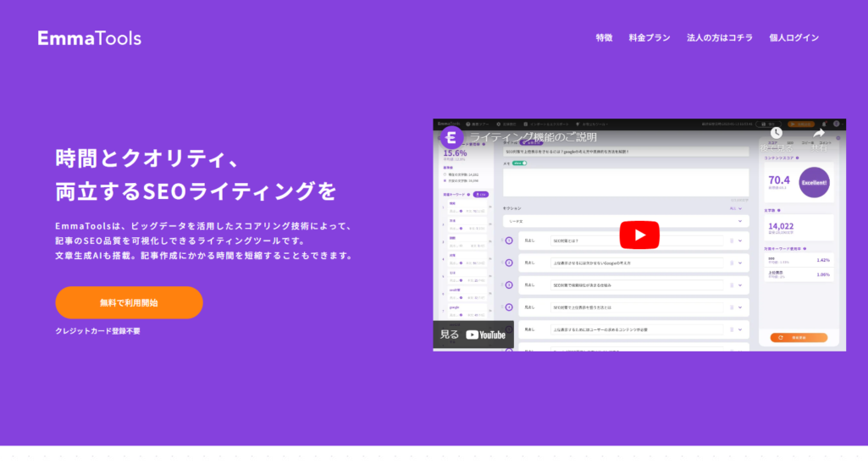Open the 特徴 menu item
This screenshot has width=868, height=470.
click(x=604, y=38)
